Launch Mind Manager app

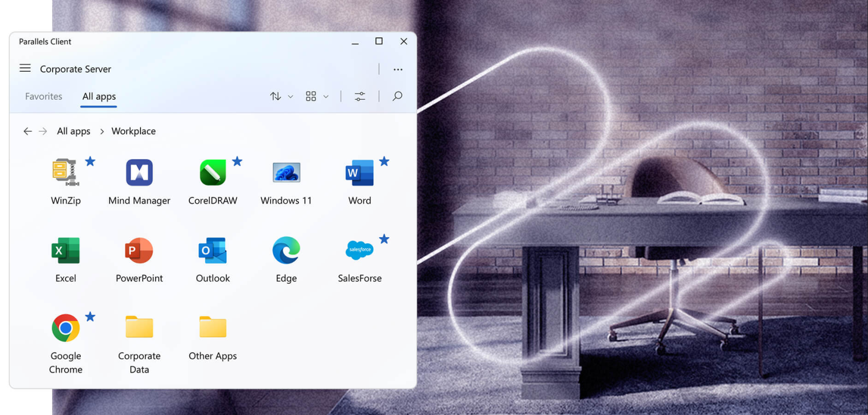click(x=139, y=173)
